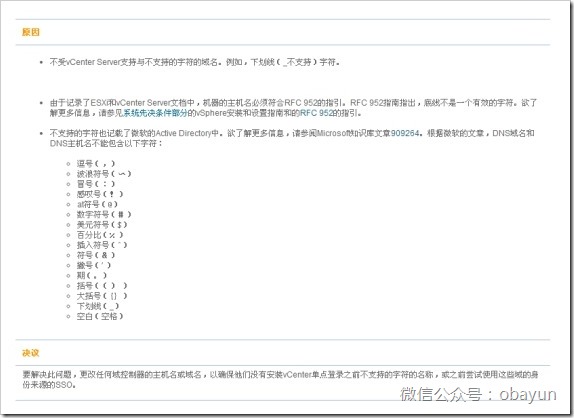574x418 pixels.
Task: Click the list item 冒号（：）
Action: (x=96, y=184)
